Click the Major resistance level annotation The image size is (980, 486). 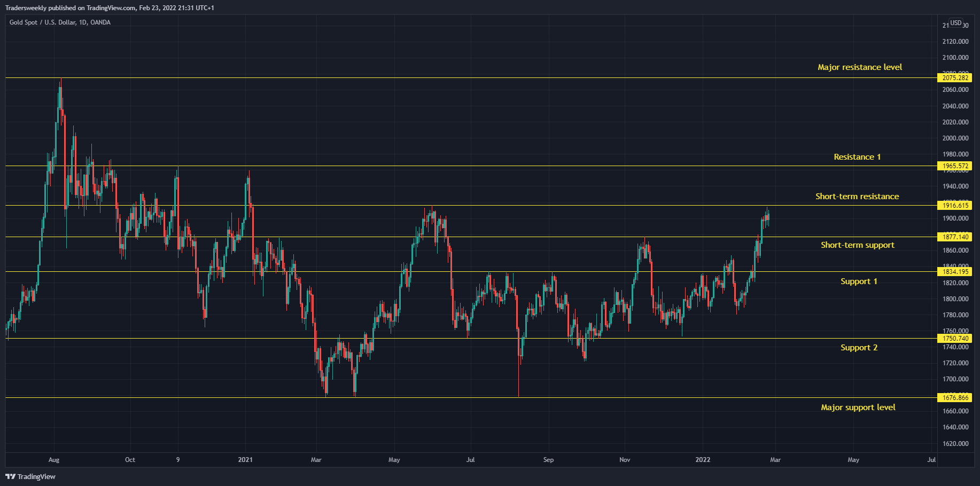point(860,67)
